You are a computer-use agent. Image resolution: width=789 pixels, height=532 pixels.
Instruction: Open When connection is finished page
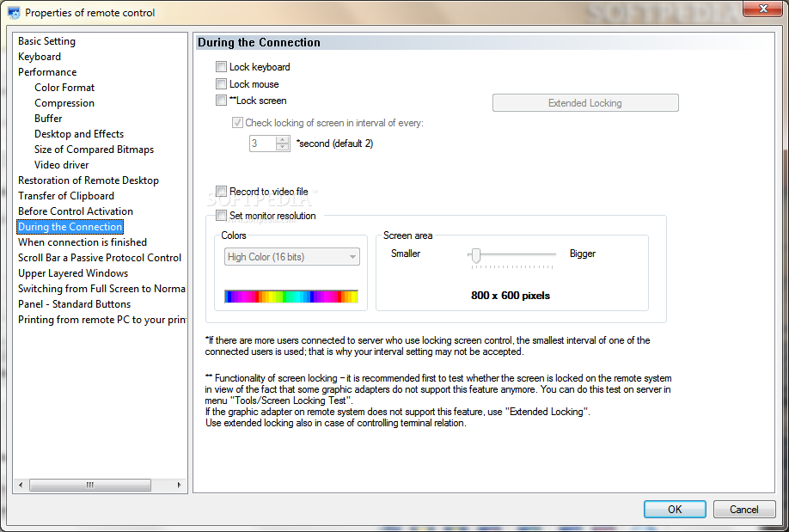tap(83, 242)
